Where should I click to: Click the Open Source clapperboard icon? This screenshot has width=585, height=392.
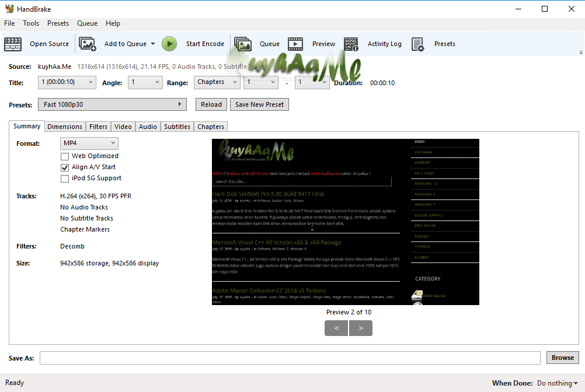[x=13, y=44]
